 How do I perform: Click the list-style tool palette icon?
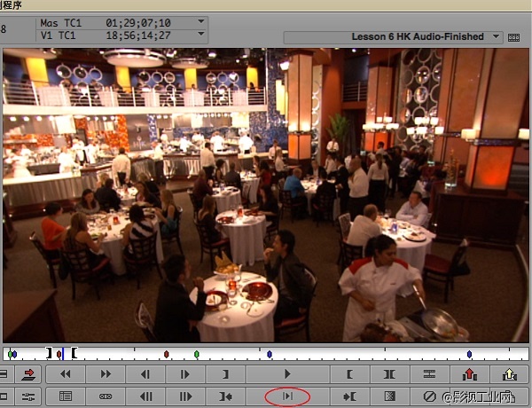pos(65,396)
